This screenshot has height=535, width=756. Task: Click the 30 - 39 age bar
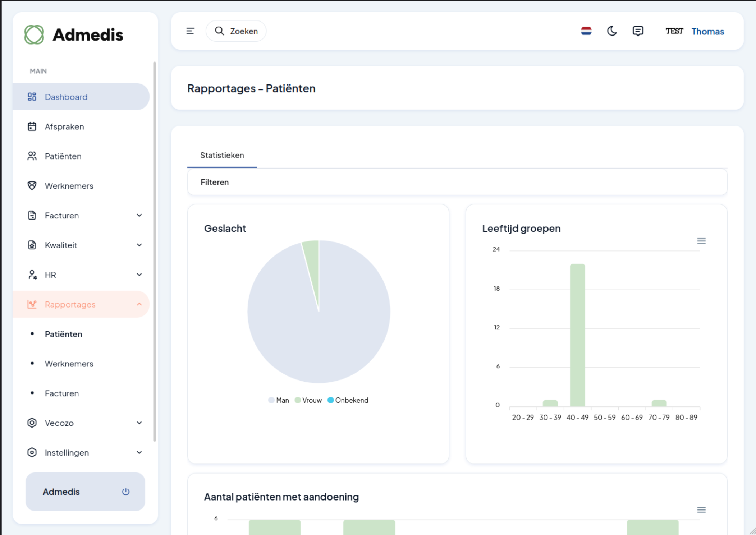(x=550, y=403)
